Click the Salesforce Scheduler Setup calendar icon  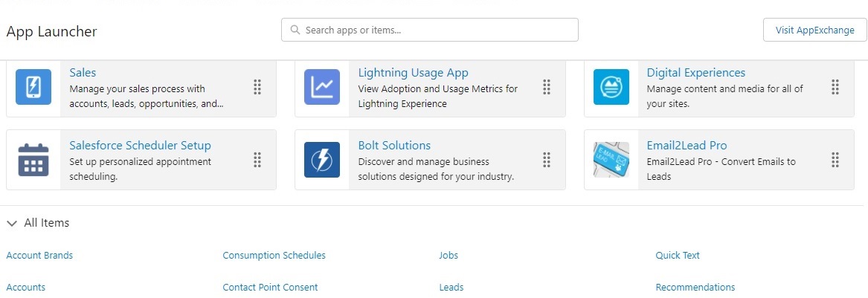tap(33, 160)
